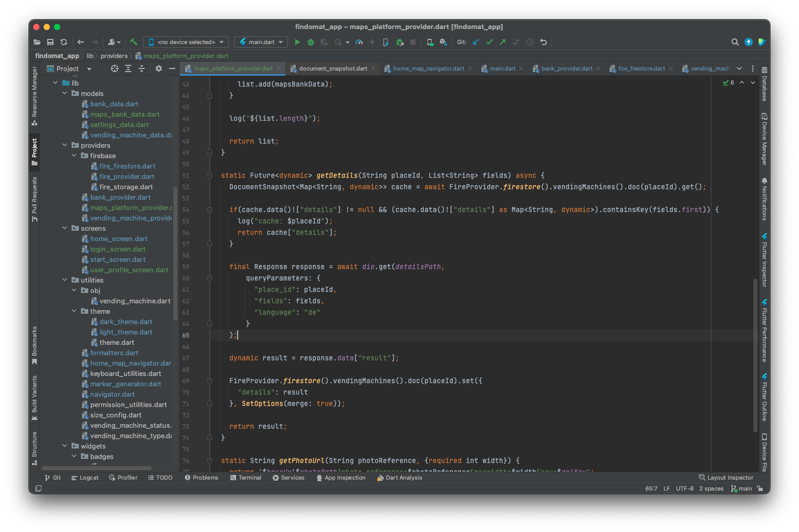Screen dimensions: 799x532
Task: Click the editor vertical scrollbar
Action: click(x=755, y=355)
